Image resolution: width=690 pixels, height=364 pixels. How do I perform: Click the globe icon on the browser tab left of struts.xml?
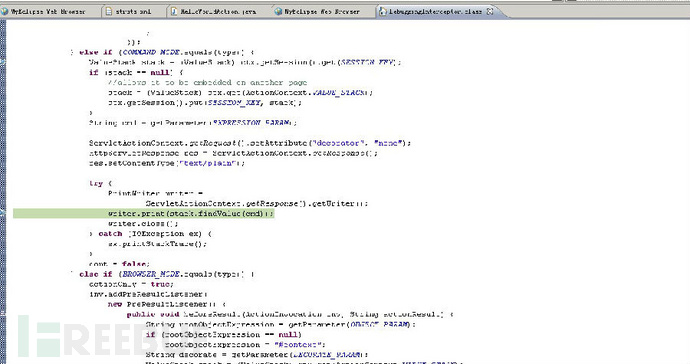4,11
